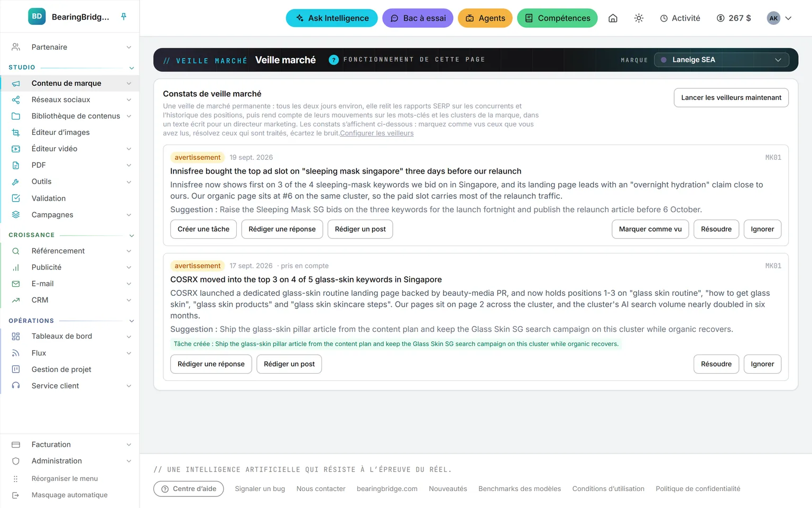Click the Flux RSS icon
812x508 pixels.
point(16,353)
